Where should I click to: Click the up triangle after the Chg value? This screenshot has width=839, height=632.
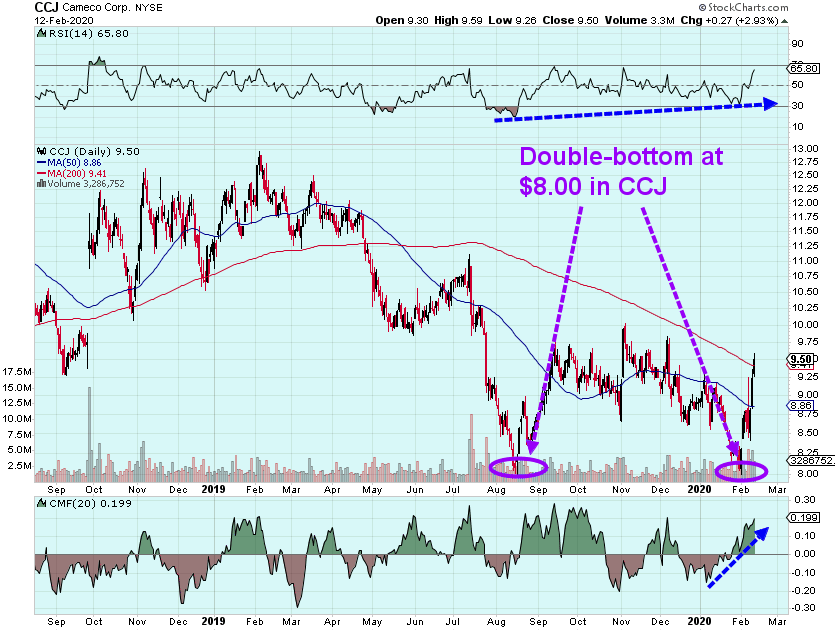[x=784, y=21]
